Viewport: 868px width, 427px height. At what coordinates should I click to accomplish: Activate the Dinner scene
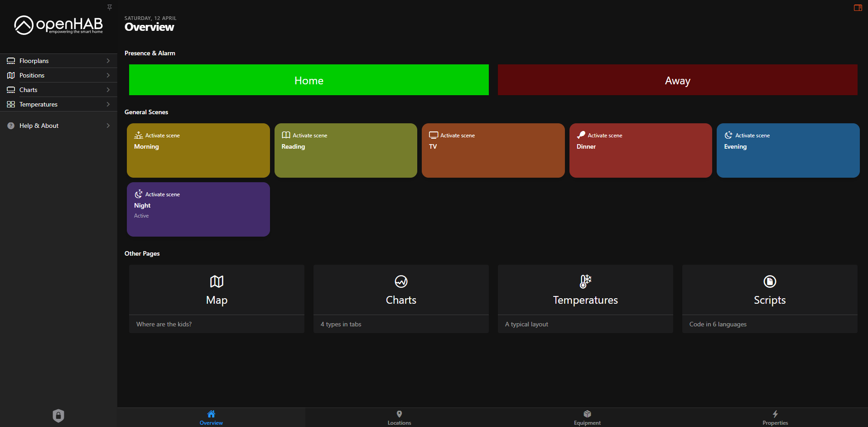tap(640, 150)
